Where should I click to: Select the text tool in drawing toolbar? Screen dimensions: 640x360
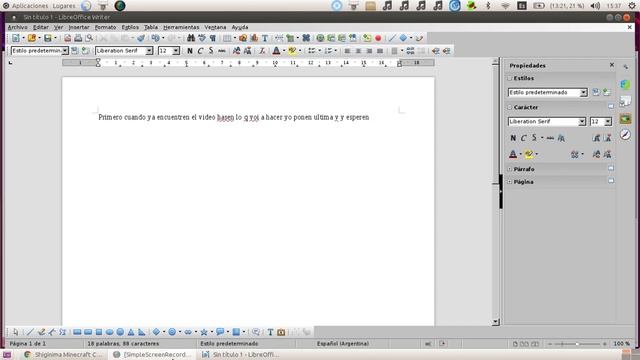click(x=270, y=332)
